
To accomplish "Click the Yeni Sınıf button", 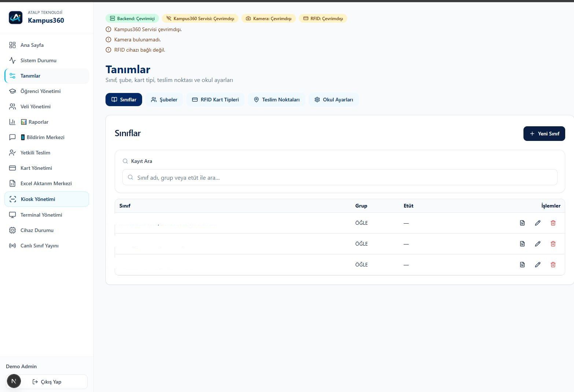I will click(x=544, y=134).
